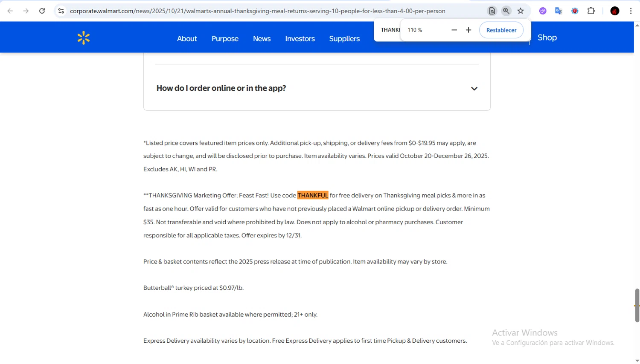The height and width of the screenshot is (364, 640).
Task: Open site information icon in address bar
Action: [61, 11]
